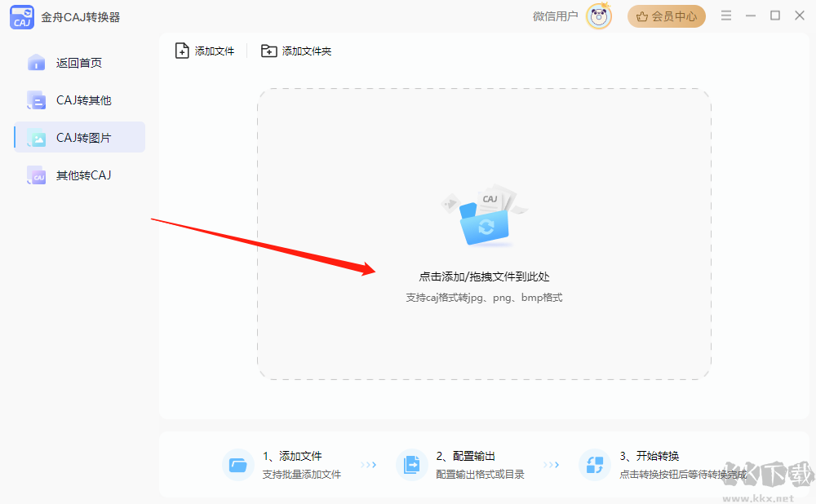Click the 点击转换按钮后等待转换完成 description
The width and height of the screenshot is (816, 504).
point(683,475)
